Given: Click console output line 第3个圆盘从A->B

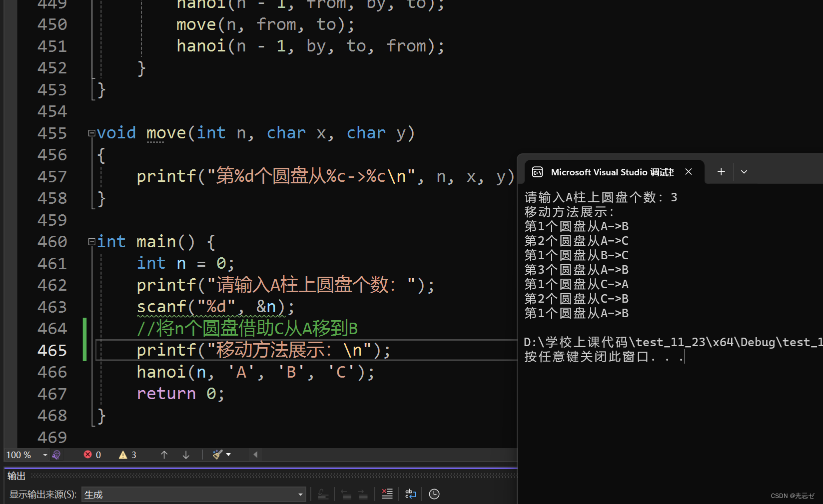Looking at the screenshot, I should click(x=577, y=270).
